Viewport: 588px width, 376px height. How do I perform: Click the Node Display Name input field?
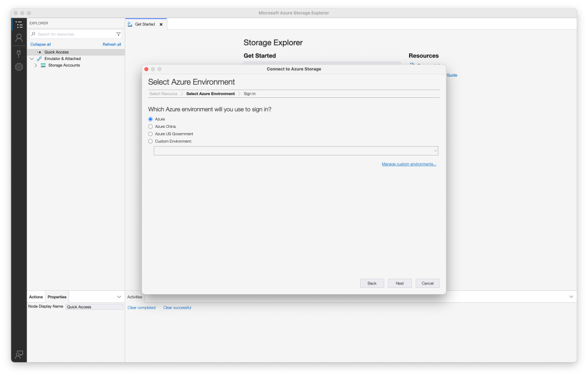tap(94, 307)
